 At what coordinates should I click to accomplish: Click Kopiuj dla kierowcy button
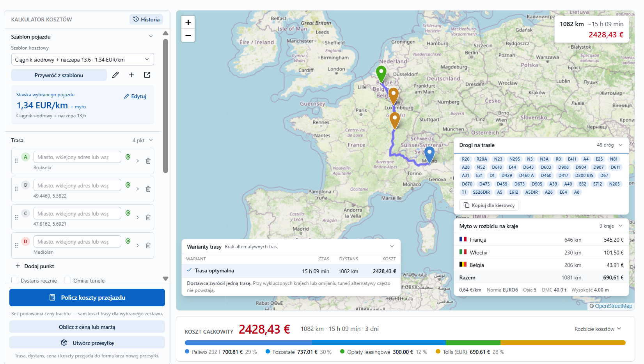tap(489, 205)
